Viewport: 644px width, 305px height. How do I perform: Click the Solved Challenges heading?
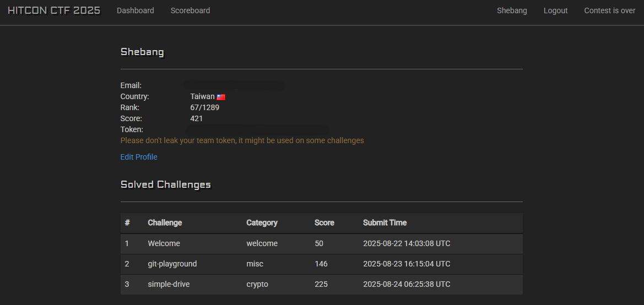tap(165, 184)
